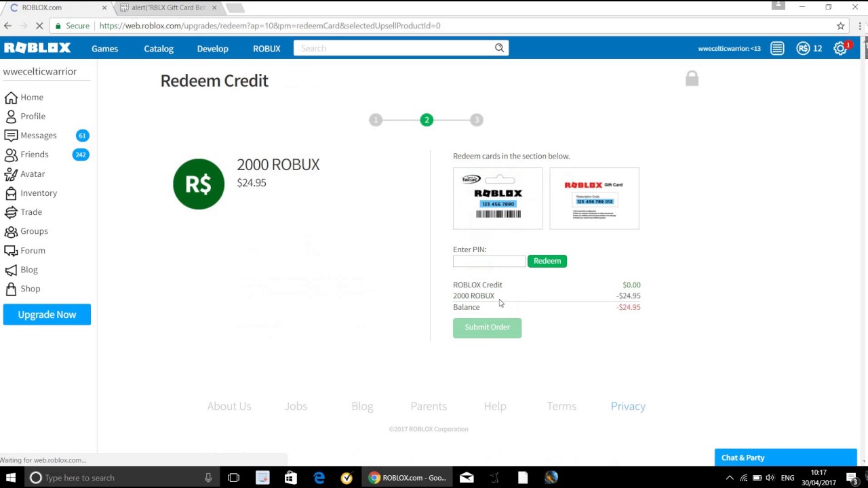Click the Upgrade Now button
The width and height of the screenshot is (868, 488).
[x=47, y=314]
